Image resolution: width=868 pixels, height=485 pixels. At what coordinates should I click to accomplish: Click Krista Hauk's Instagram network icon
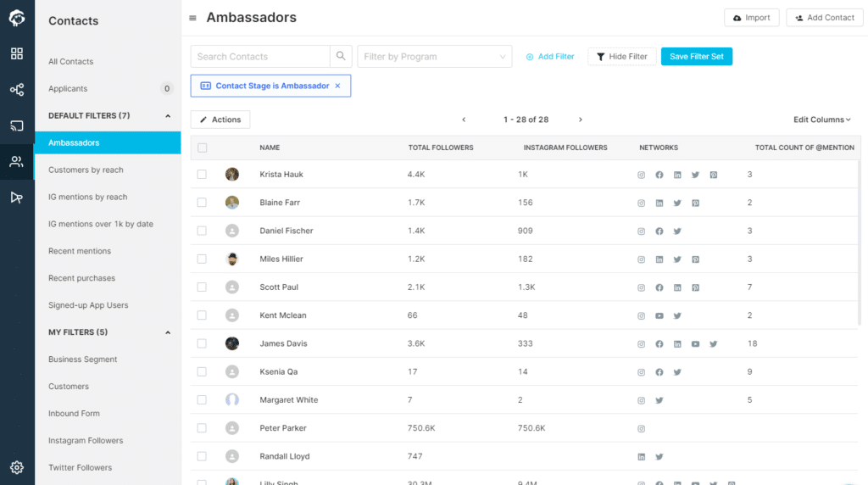pos(642,175)
